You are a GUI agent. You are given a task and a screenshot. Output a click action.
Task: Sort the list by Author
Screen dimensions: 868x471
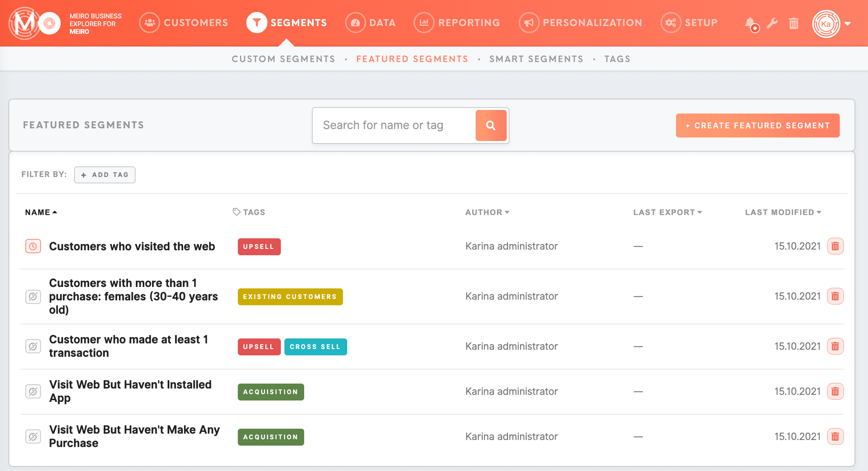[487, 212]
